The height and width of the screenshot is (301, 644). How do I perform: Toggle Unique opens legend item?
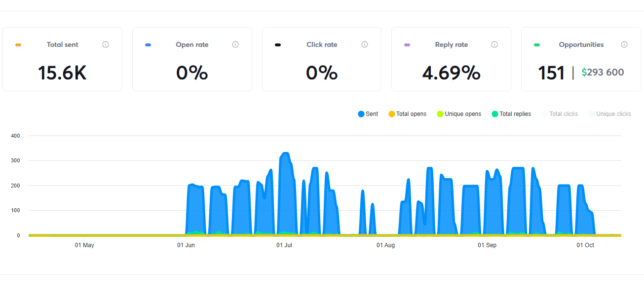click(459, 114)
